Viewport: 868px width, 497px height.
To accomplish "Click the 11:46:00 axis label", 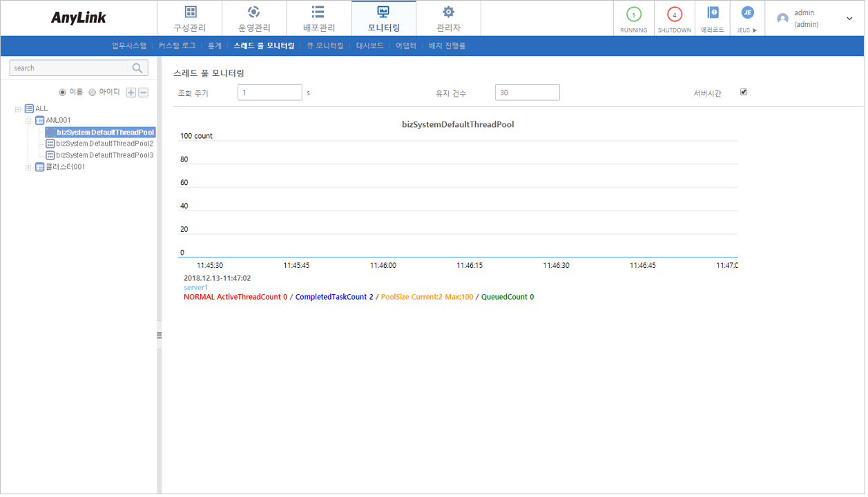I will click(x=383, y=265).
